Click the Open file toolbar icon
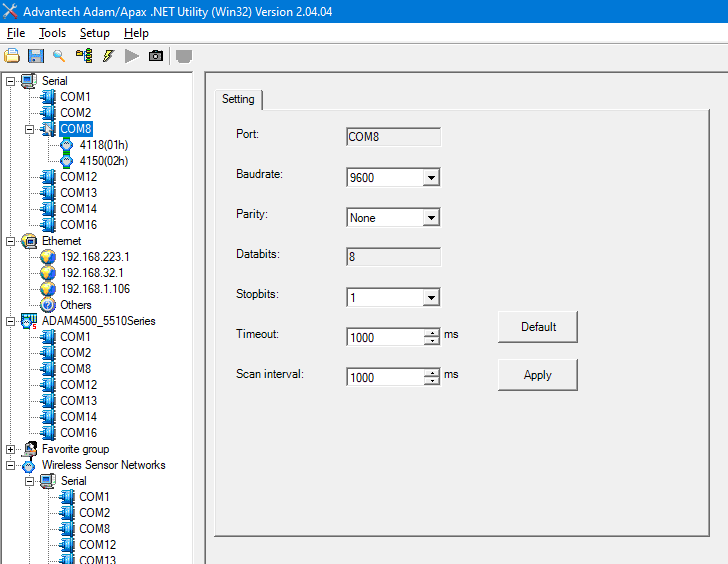Image resolution: width=728 pixels, height=564 pixels. 12,56
